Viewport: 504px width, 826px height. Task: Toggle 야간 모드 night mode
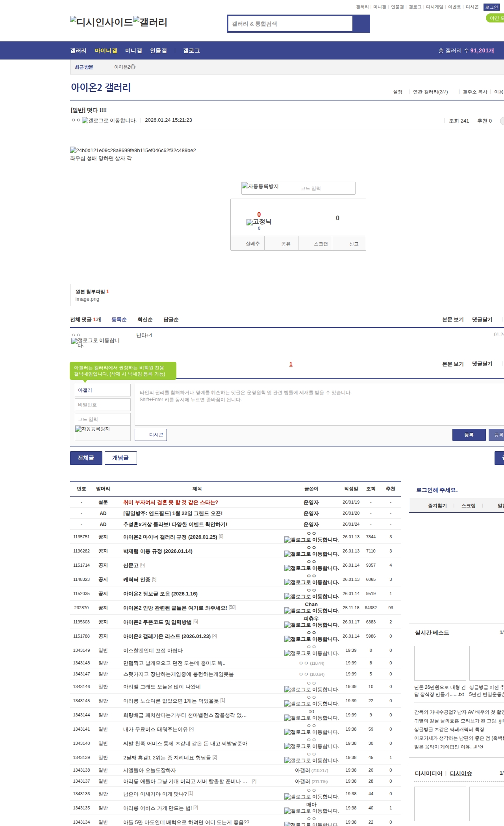coord(495,18)
